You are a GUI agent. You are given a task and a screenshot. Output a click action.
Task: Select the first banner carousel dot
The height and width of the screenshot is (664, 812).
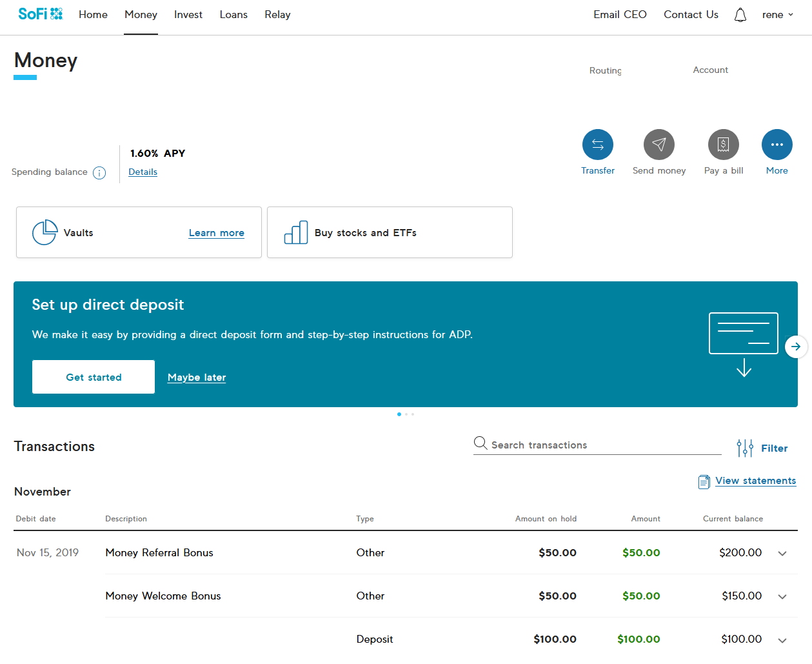399,414
